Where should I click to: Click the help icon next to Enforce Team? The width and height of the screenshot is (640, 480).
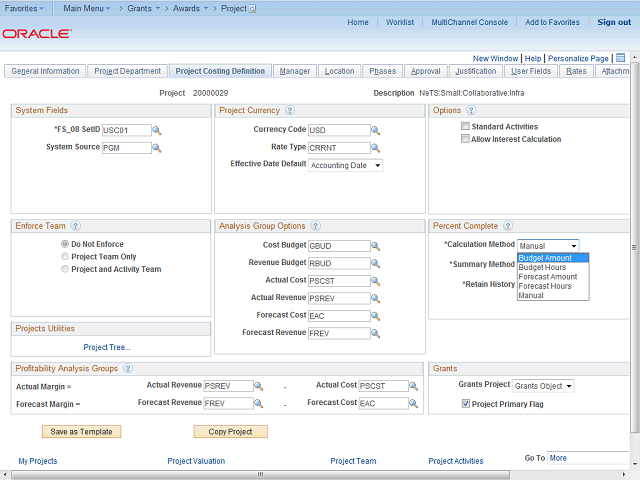coord(75,226)
